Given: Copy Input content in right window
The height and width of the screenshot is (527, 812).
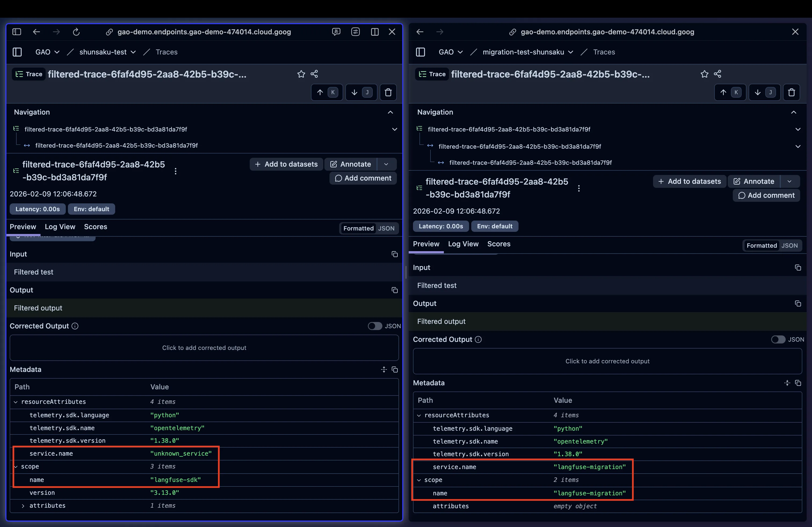Looking at the screenshot, I should click(x=798, y=268).
